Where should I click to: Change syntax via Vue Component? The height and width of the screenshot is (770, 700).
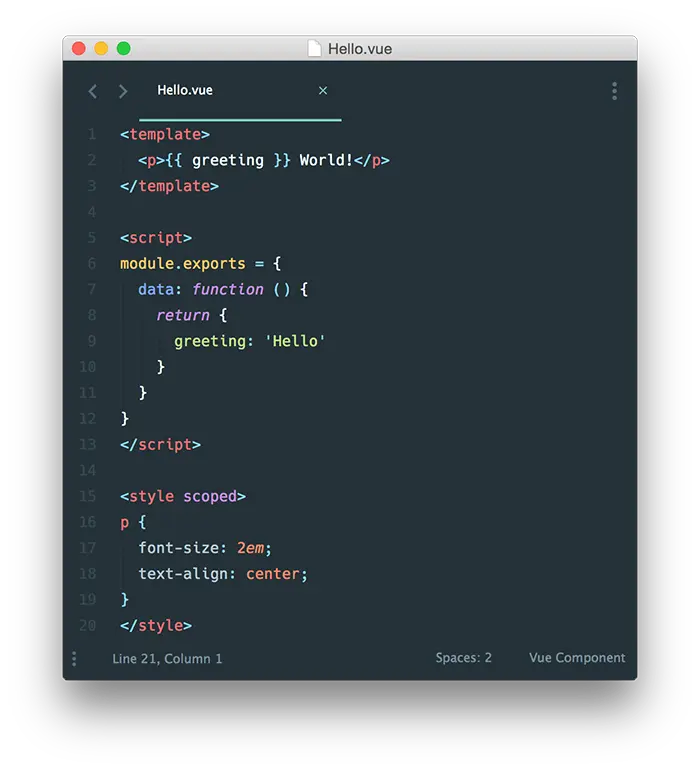577,658
